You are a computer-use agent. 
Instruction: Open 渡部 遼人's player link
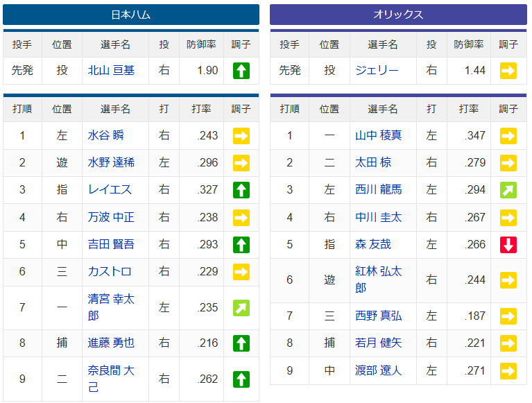click(x=378, y=370)
